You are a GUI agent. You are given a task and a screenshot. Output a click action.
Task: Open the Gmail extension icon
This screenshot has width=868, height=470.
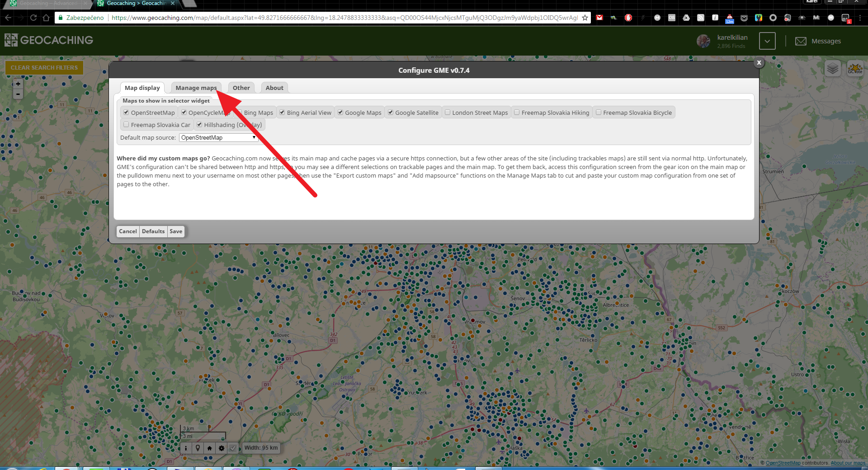[x=599, y=18]
